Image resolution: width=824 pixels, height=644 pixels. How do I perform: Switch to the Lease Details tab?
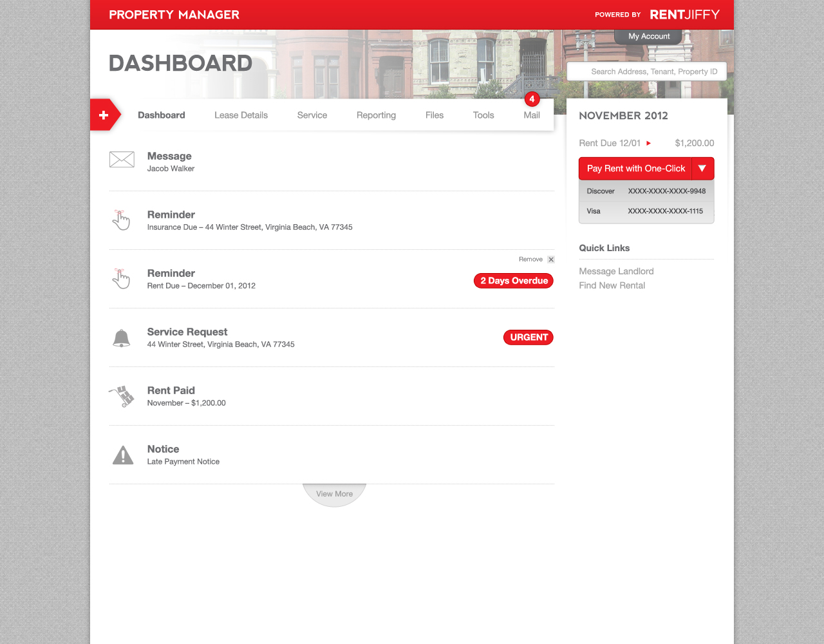coord(241,115)
